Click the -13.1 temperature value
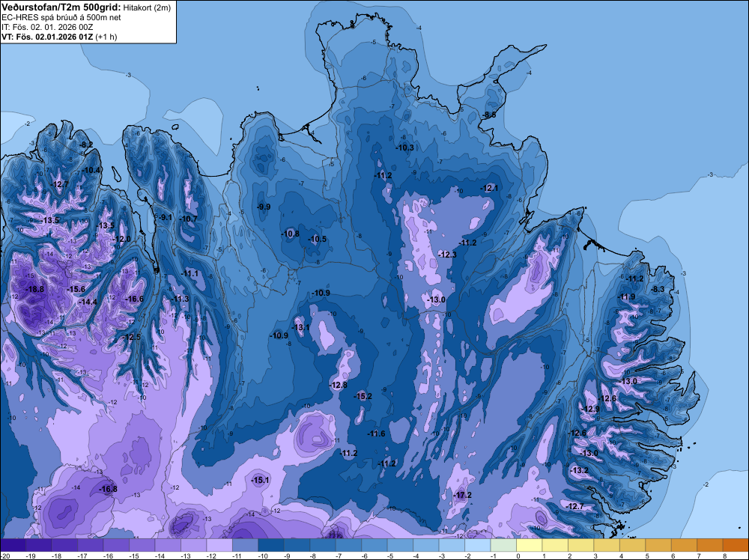This screenshot has height=560, width=749. [301, 327]
